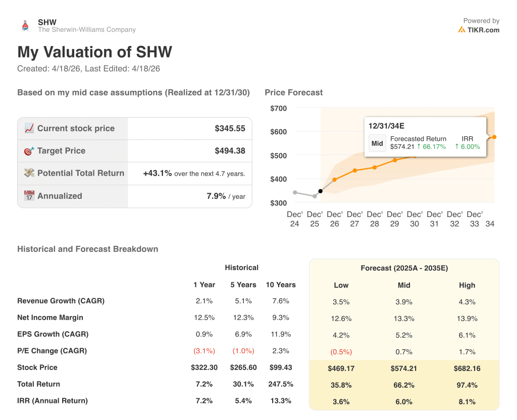
Task: Click the 1 Year historical column header
Action: click(x=204, y=285)
